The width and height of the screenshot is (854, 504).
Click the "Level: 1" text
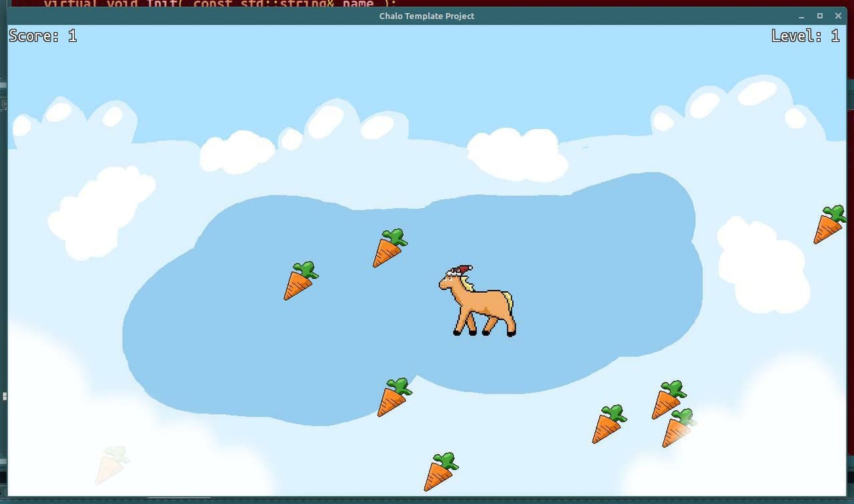(x=805, y=36)
